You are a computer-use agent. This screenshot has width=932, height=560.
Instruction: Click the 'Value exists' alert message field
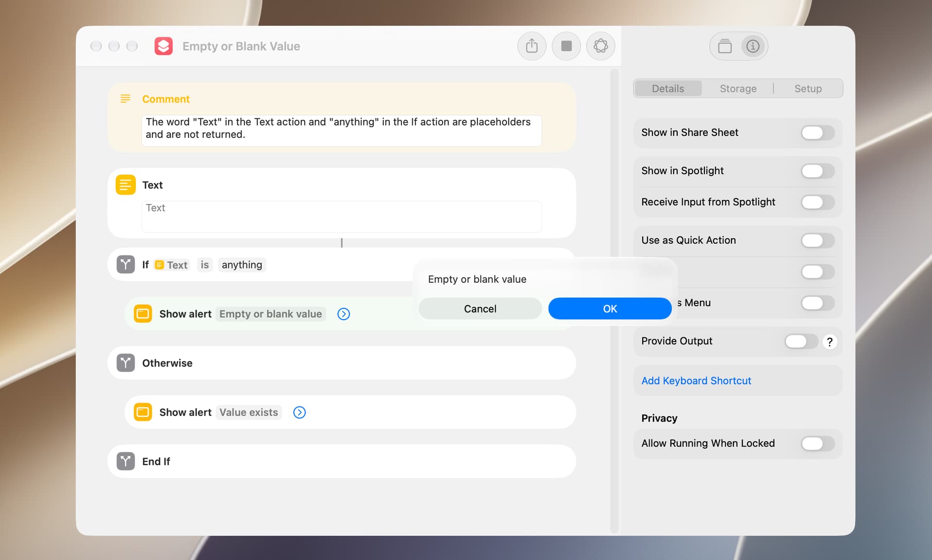(249, 412)
